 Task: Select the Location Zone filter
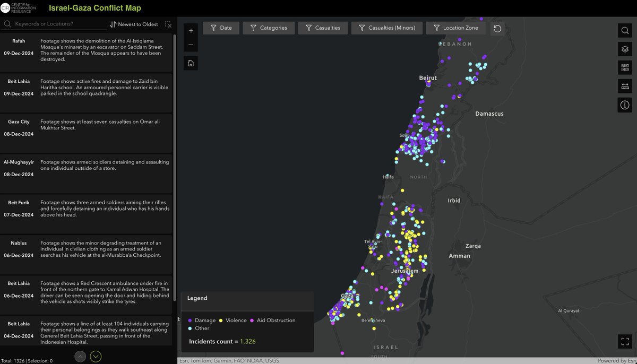(x=454, y=27)
